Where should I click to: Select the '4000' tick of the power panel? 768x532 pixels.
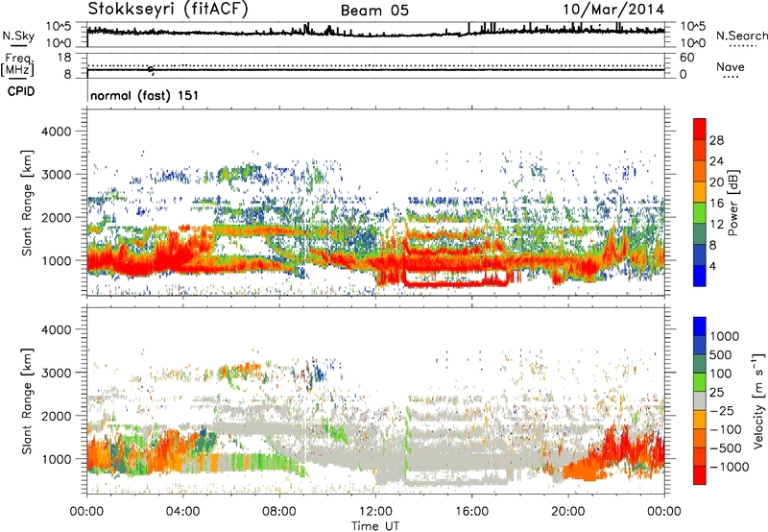(56, 132)
